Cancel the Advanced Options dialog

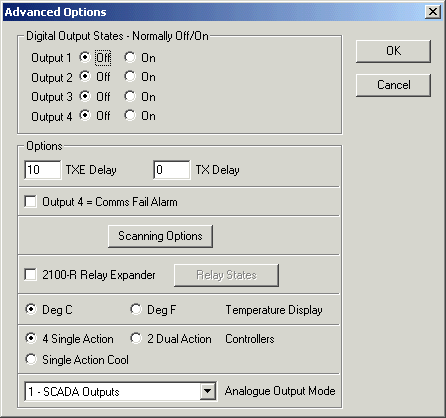tap(393, 85)
